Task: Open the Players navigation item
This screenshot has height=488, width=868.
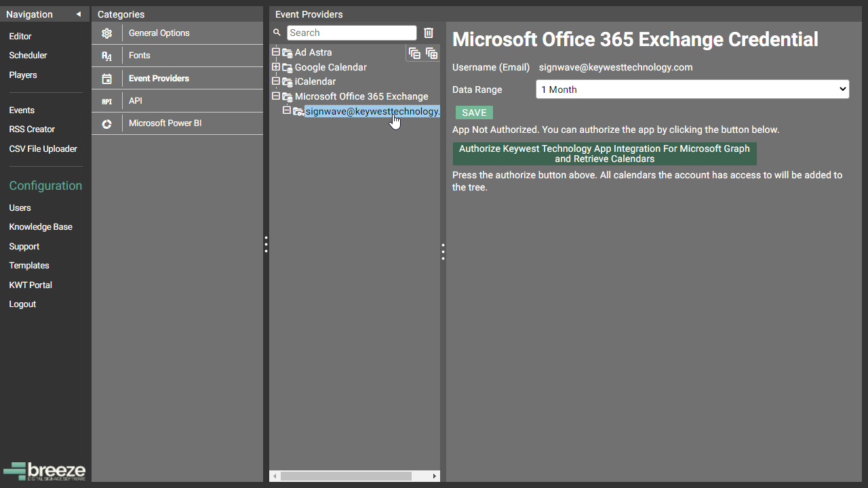Action: (x=23, y=75)
